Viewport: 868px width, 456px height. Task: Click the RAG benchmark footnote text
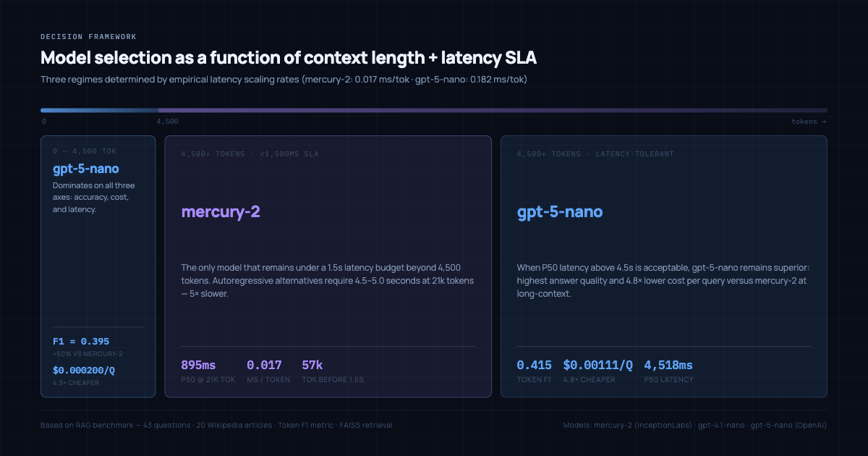click(216, 426)
